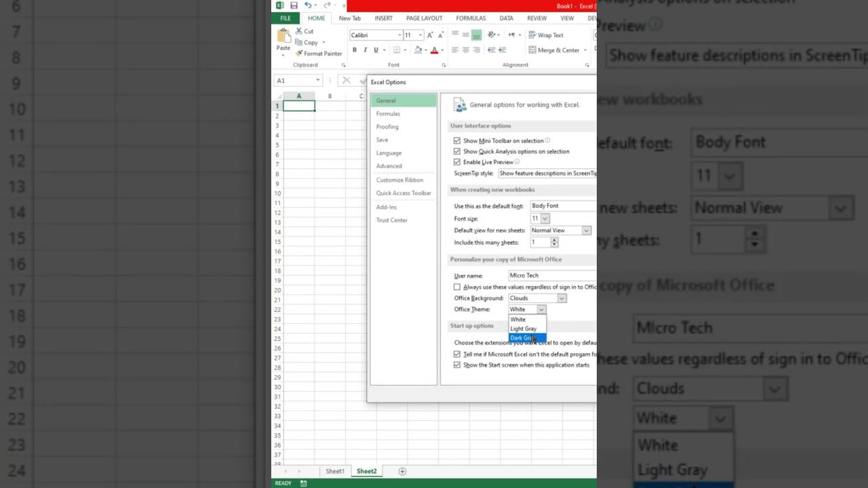This screenshot has height=488, width=868.
Task: Open the Proofing options category
Action: (x=387, y=127)
